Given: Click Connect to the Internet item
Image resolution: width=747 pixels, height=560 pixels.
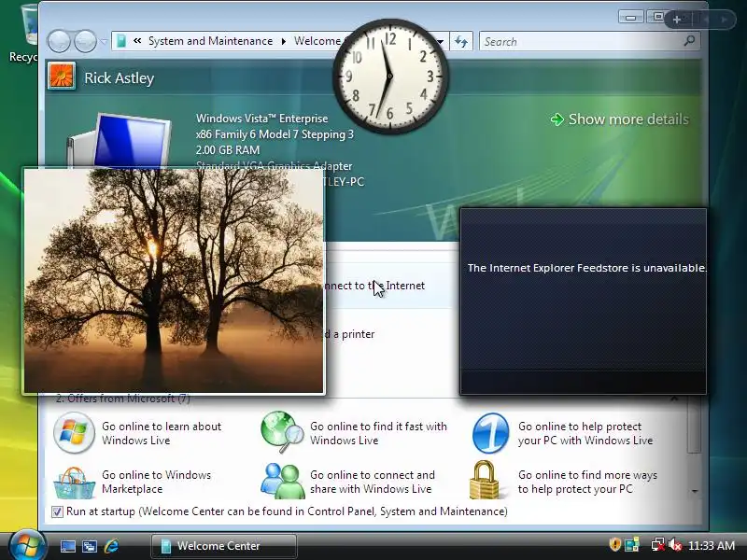Looking at the screenshot, I should pyautogui.click(x=374, y=286).
